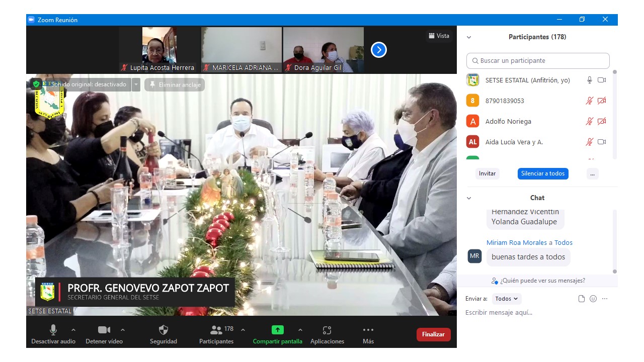Click the green encryption shield icon
Screen dimensions: 644x362
[x=36, y=84]
